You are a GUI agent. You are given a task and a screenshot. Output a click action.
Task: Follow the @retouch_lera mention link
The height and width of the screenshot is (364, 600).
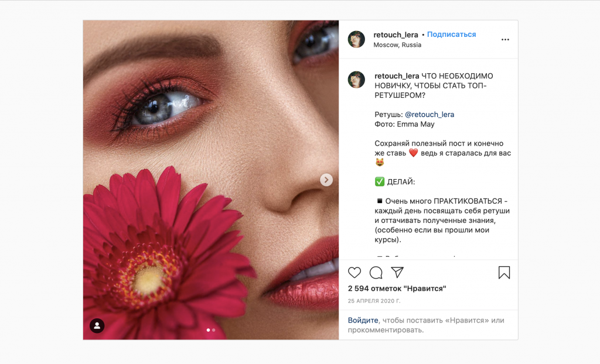pos(429,115)
